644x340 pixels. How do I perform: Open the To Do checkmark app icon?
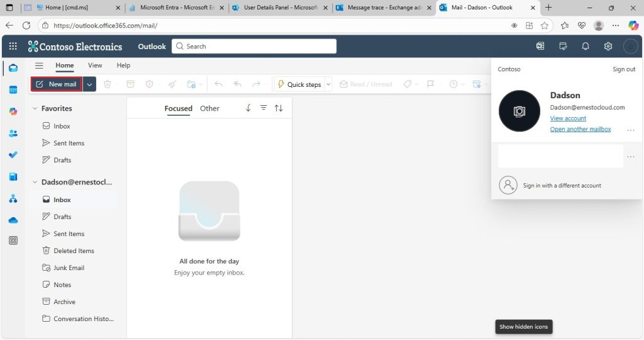pos(13,155)
